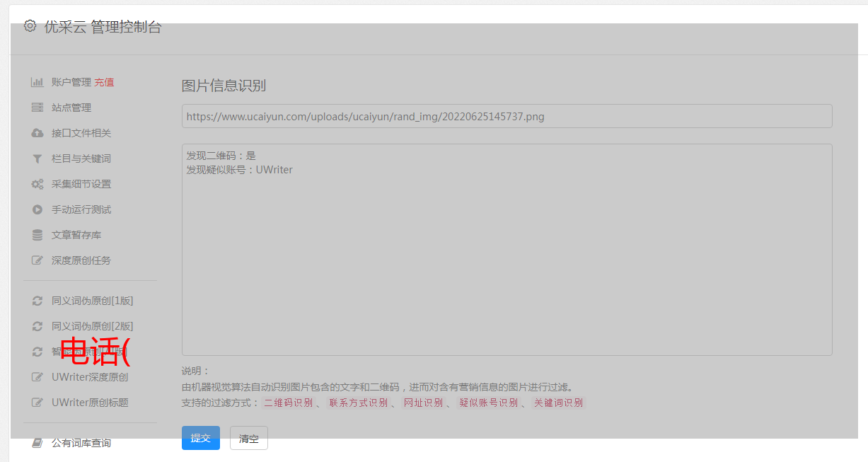Click the bar chart icon for 账户管理
868x462 pixels.
(37, 82)
